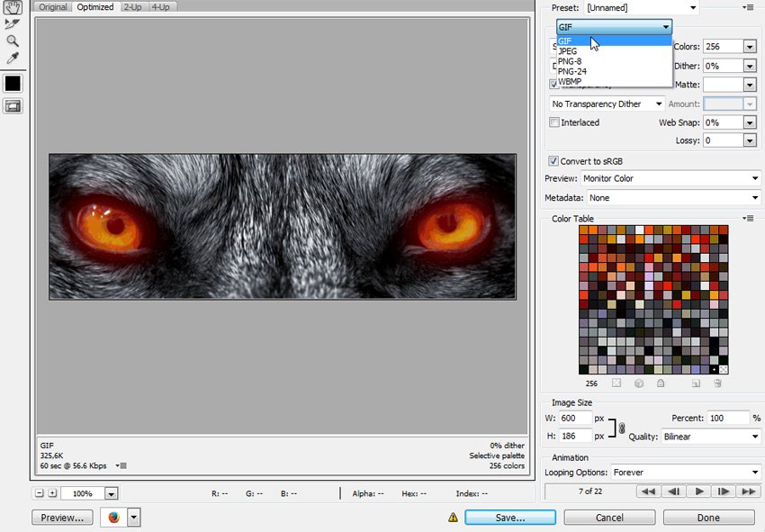Image resolution: width=765 pixels, height=532 pixels.
Task: Select the Eyedropper tool
Action: coord(13,59)
